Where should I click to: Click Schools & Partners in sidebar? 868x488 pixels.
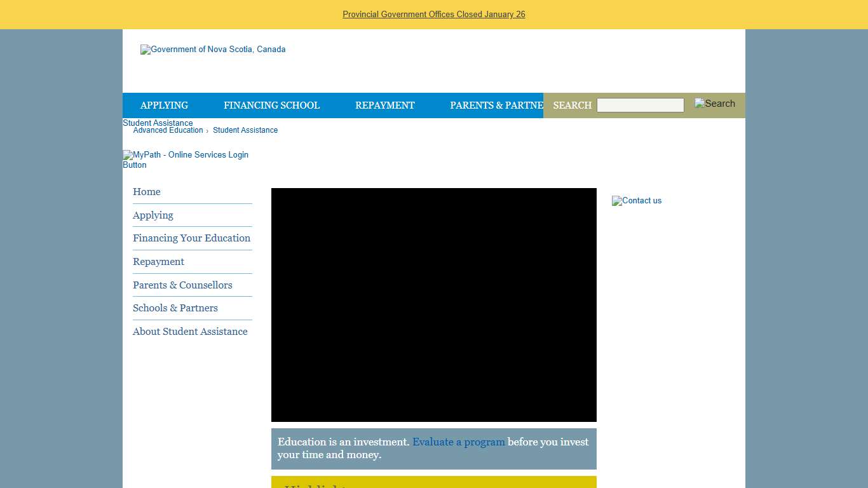(175, 308)
